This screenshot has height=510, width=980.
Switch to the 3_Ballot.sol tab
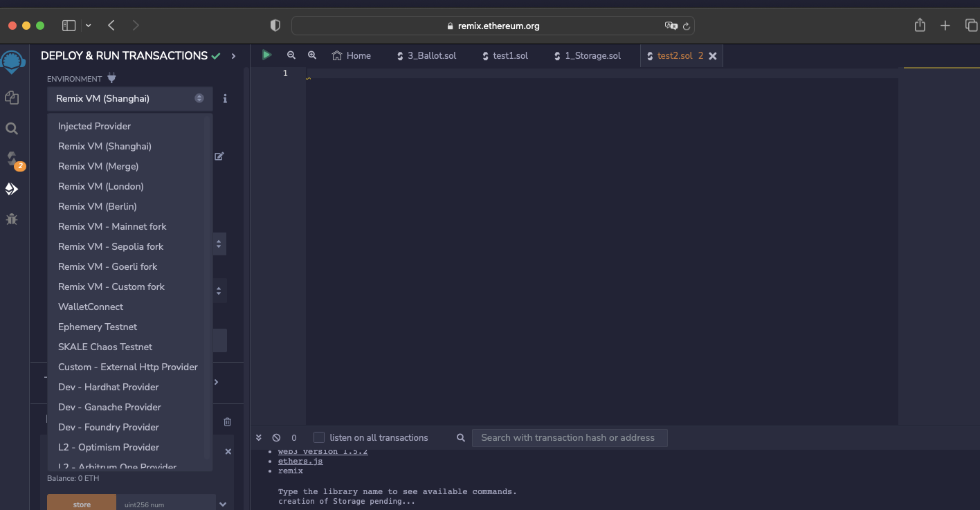coord(426,55)
